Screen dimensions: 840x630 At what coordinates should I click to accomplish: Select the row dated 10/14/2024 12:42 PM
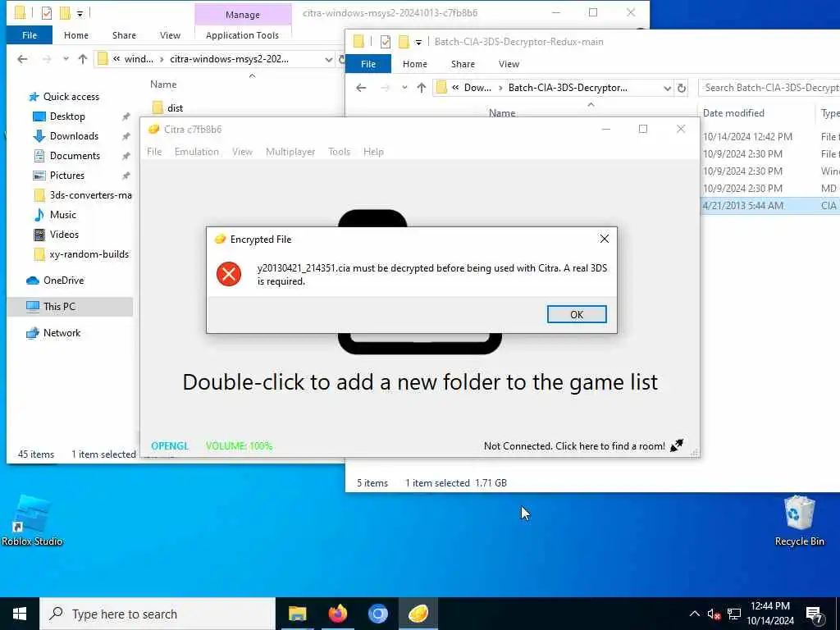[x=769, y=137]
